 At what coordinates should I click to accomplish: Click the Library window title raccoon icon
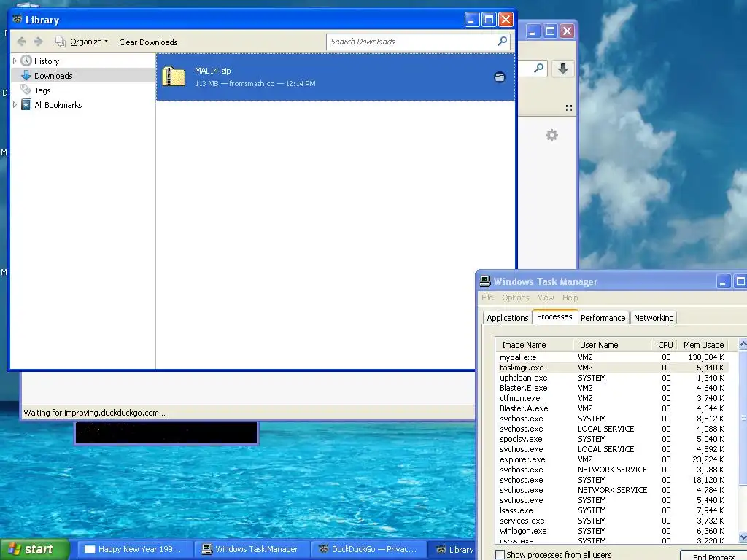[x=18, y=20]
